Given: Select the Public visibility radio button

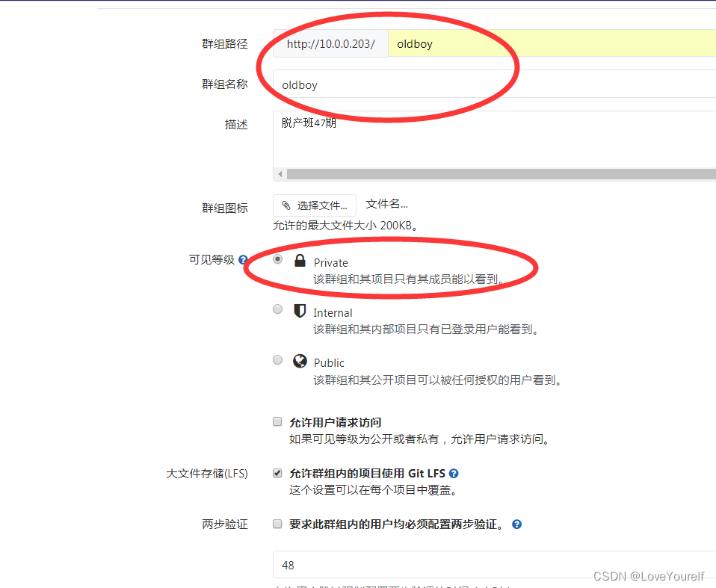Looking at the screenshot, I should tap(277, 359).
